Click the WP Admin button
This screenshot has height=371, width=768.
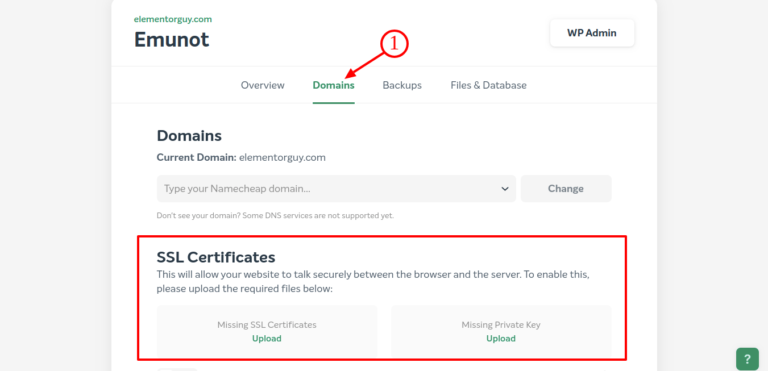[x=592, y=33]
